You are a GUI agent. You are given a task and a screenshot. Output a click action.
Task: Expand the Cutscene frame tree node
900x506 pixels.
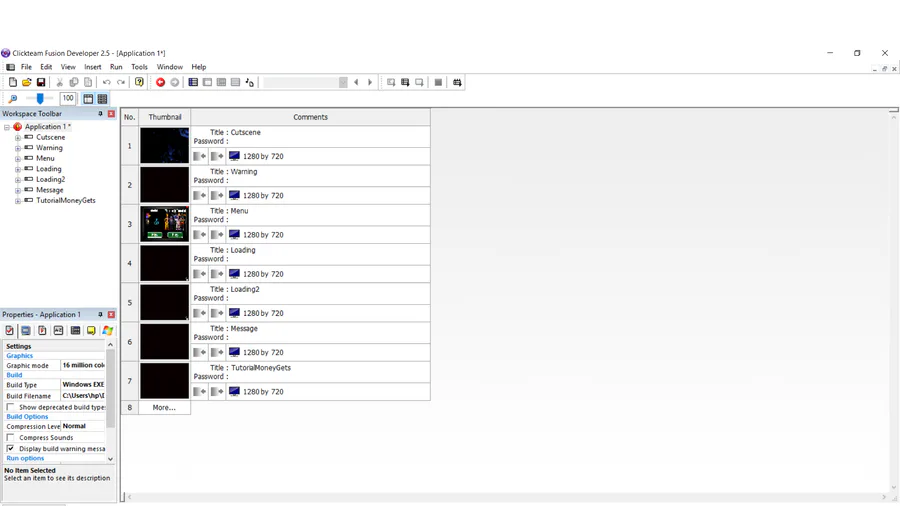pyautogui.click(x=18, y=138)
